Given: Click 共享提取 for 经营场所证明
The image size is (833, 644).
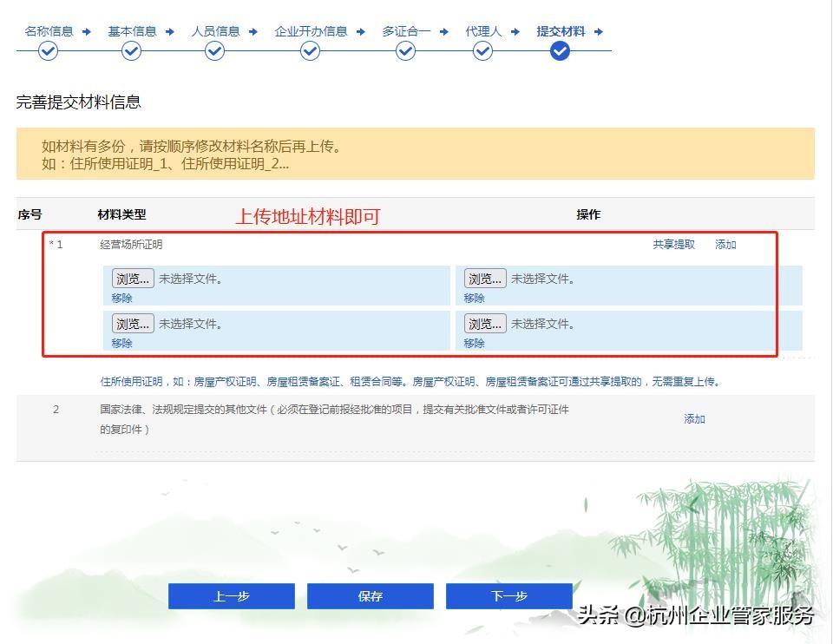Looking at the screenshot, I should point(673,245).
